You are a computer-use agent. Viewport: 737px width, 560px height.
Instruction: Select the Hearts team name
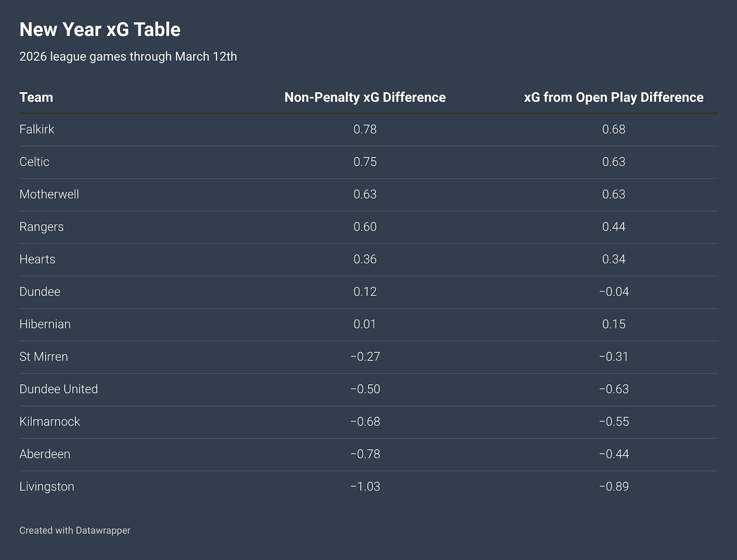click(x=37, y=259)
